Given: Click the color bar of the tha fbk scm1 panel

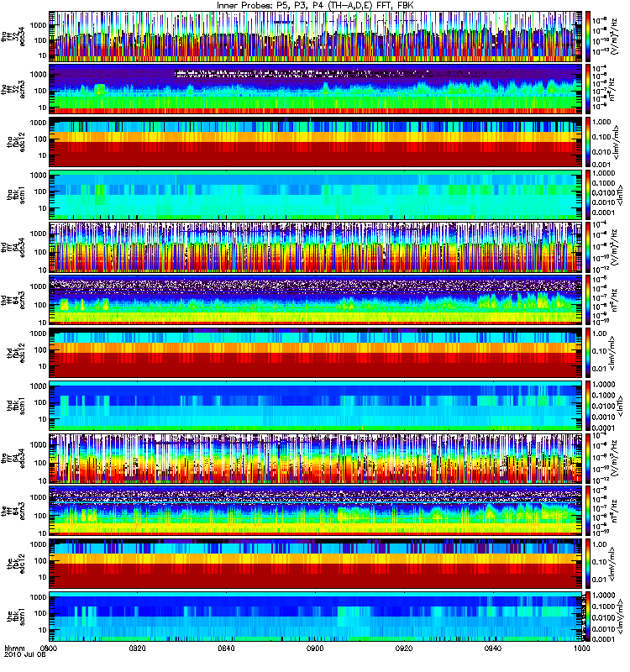Looking at the screenshot, I should pos(587,194).
